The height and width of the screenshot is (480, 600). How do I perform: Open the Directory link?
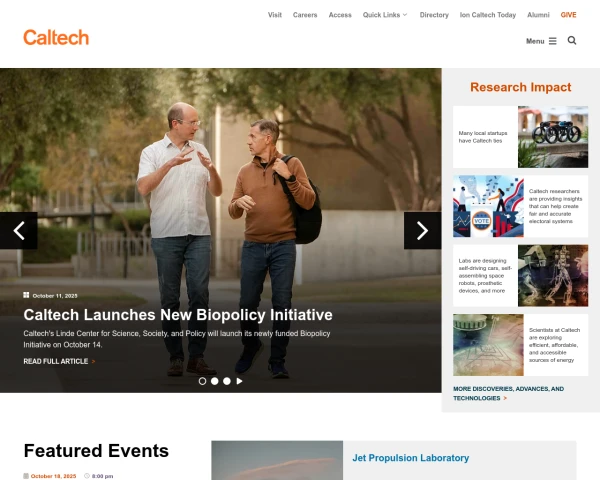pos(434,15)
